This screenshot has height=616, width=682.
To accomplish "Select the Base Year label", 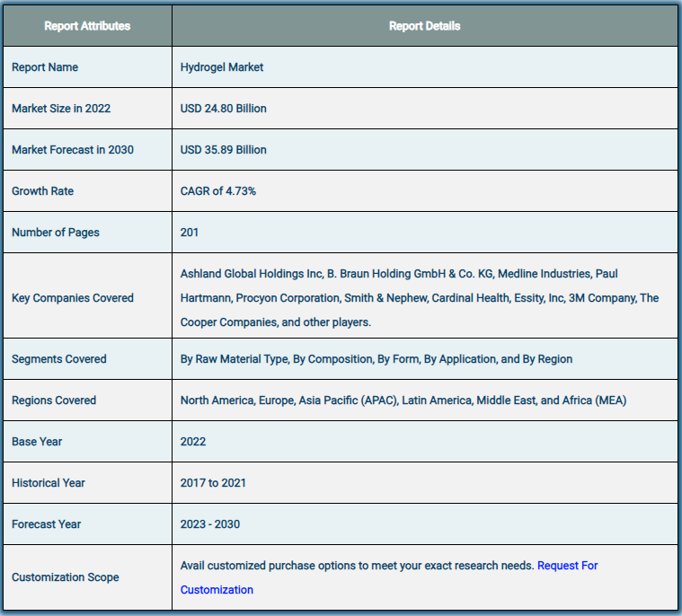I will (37, 442).
